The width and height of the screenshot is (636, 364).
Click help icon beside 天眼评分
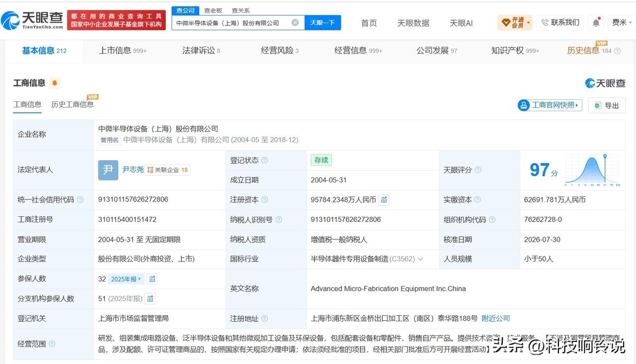(x=478, y=170)
